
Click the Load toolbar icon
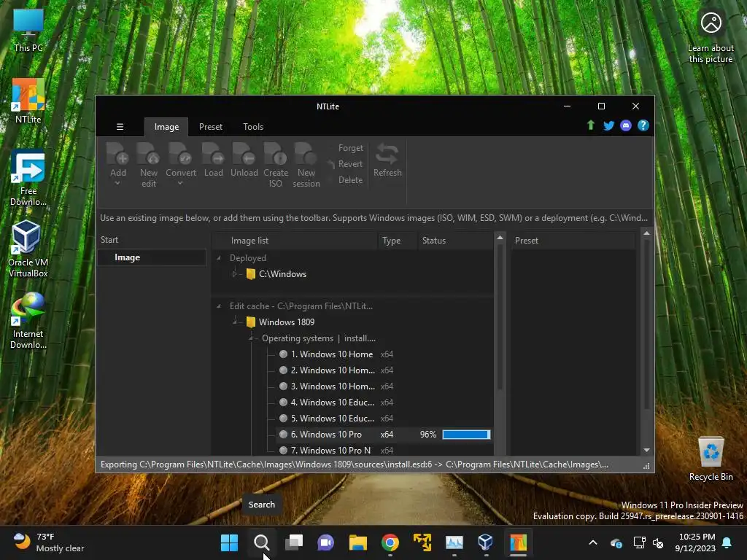213,155
